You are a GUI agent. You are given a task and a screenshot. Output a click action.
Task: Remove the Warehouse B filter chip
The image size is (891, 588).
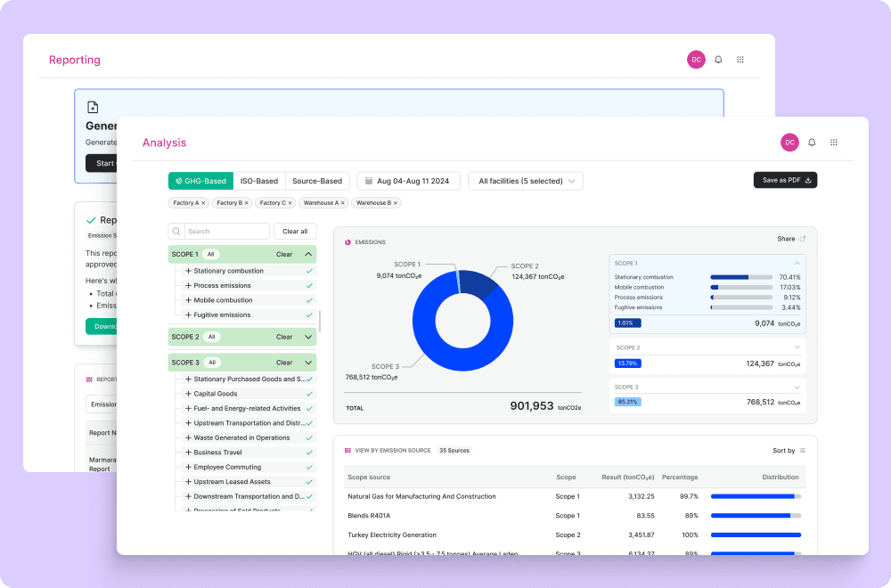point(396,203)
